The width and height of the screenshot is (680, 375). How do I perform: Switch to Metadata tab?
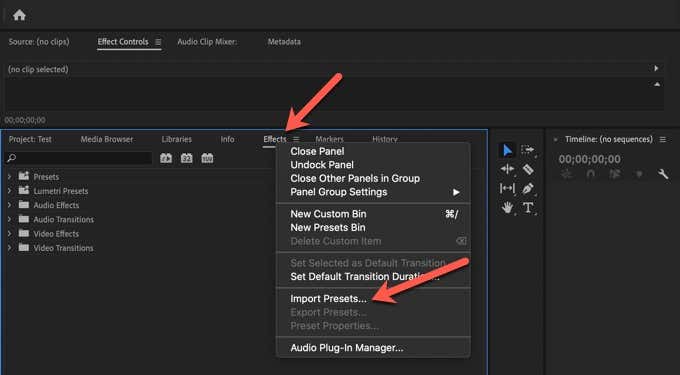pyautogui.click(x=284, y=42)
